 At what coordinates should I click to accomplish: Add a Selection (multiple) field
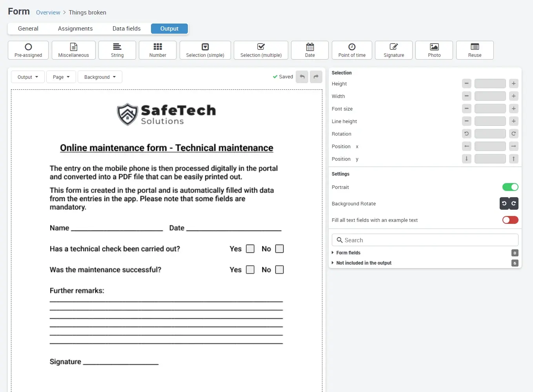tap(261, 50)
